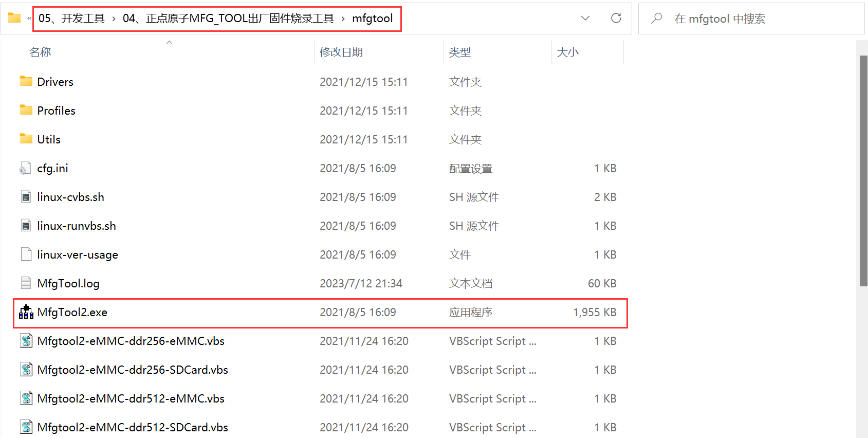Sort files by 大小 column header

pos(567,52)
